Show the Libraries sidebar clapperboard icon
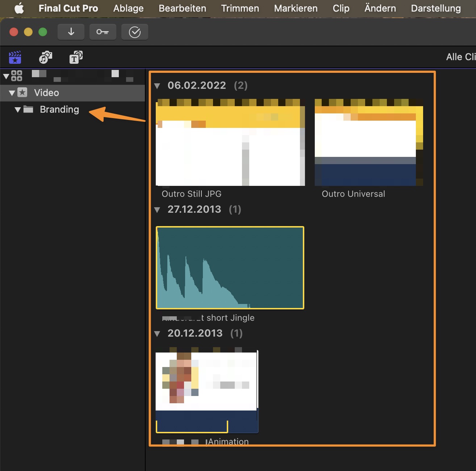Viewport: 476px width, 471px height. point(15,57)
